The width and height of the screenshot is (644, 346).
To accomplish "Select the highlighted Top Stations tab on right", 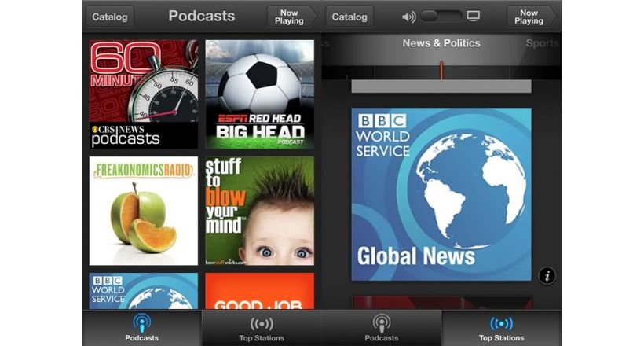I will (x=502, y=328).
